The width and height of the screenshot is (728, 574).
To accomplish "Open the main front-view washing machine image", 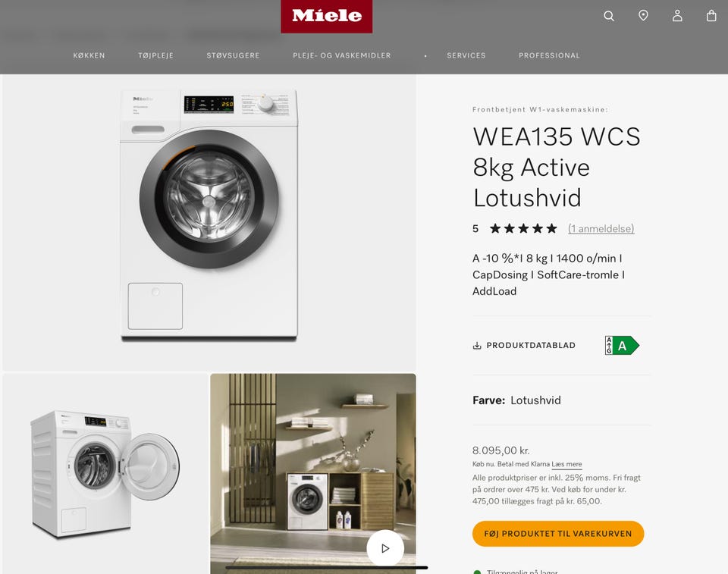I will click(x=209, y=222).
